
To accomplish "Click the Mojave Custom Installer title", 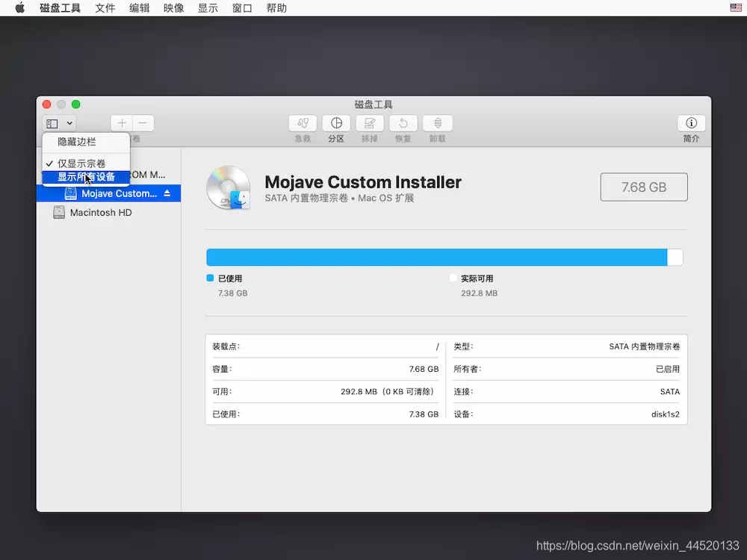I will (x=363, y=182).
